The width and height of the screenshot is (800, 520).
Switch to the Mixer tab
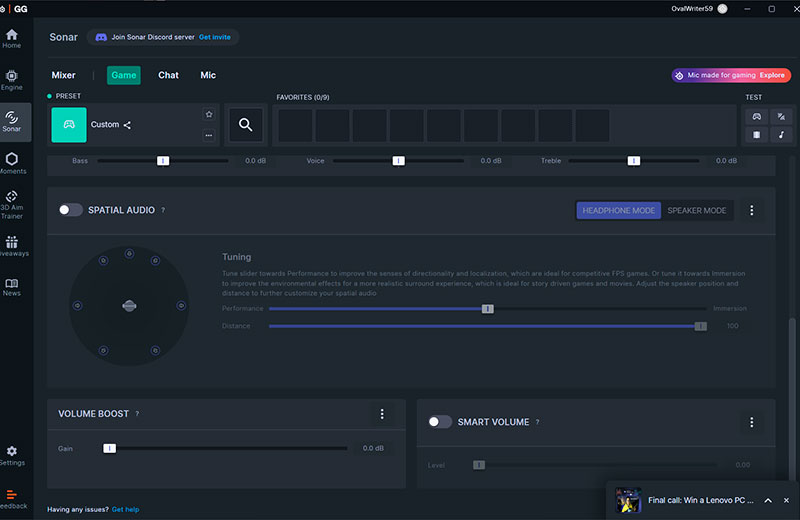(x=63, y=75)
